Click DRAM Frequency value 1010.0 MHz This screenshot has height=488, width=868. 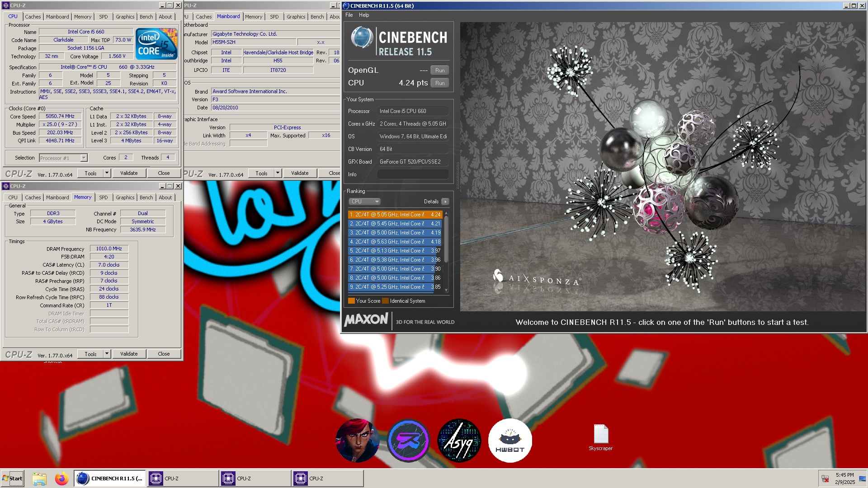109,249
